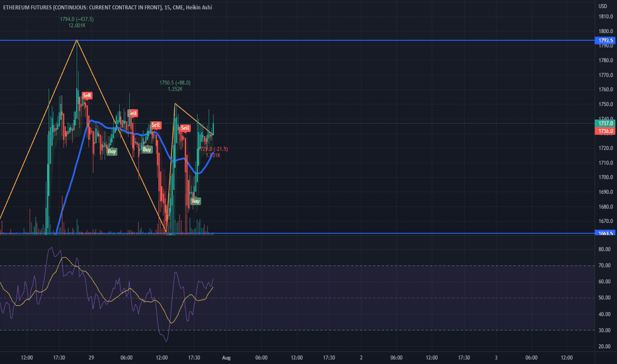
Task: Click the USD currency label on price axis
Action: tap(602, 6)
